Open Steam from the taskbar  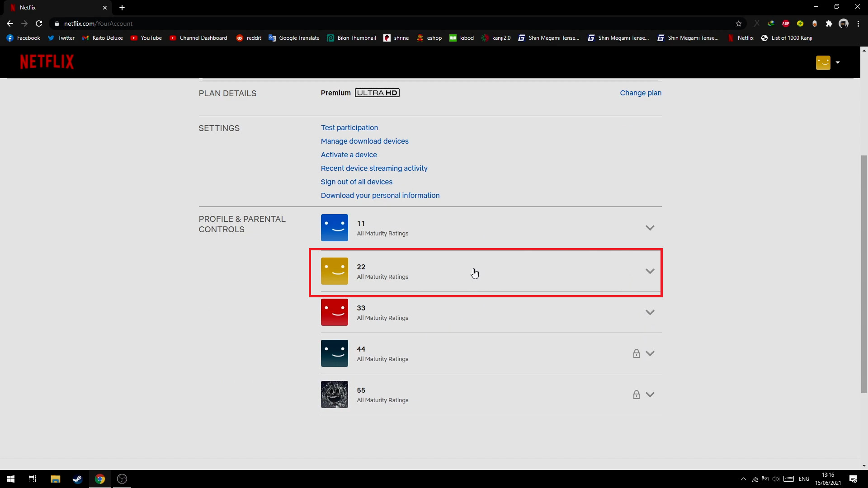77,479
